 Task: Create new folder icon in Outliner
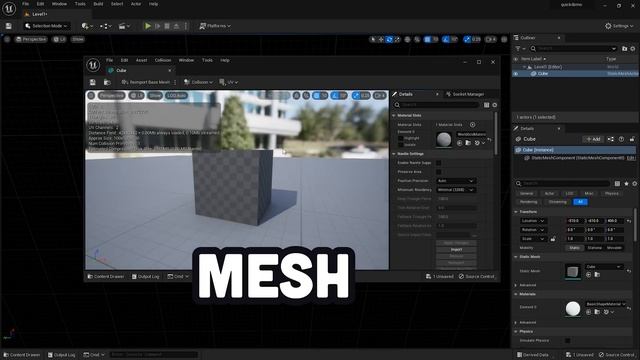(624, 49)
